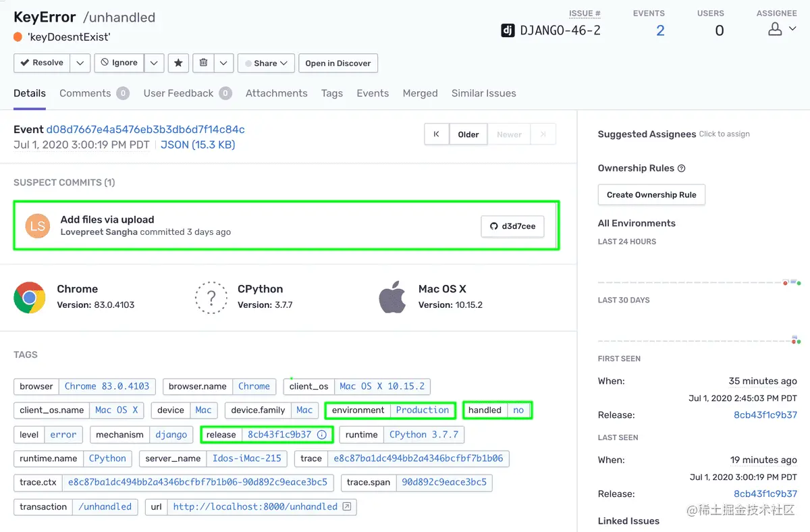Click the Chrome browser icon

pos(29,297)
